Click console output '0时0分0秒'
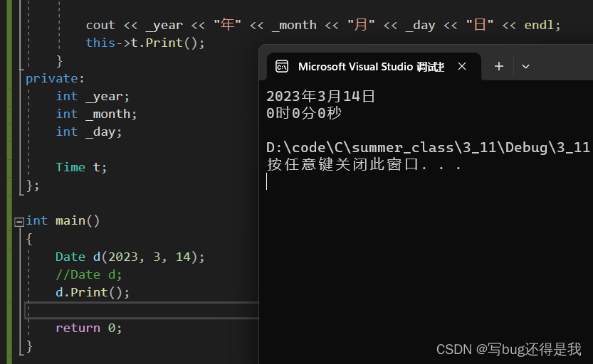This screenshot has width=593, height=364. click(x=304, y=113)
